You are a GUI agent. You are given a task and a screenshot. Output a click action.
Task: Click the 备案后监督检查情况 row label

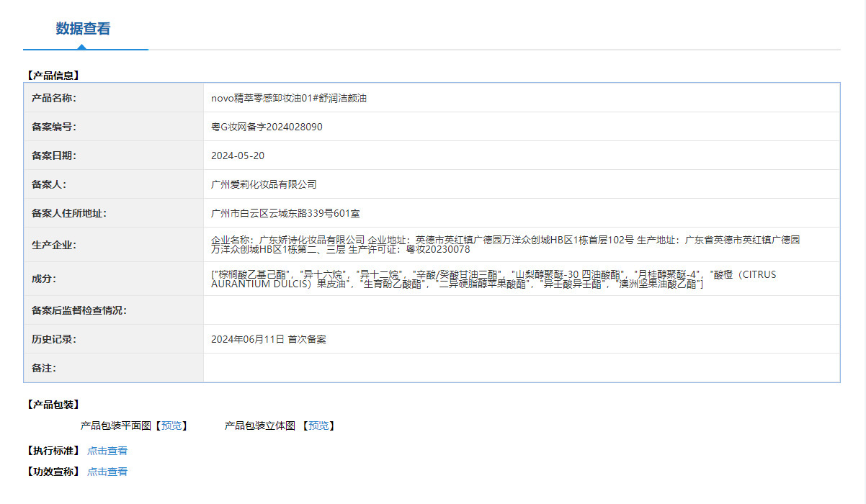pos(79,310)
